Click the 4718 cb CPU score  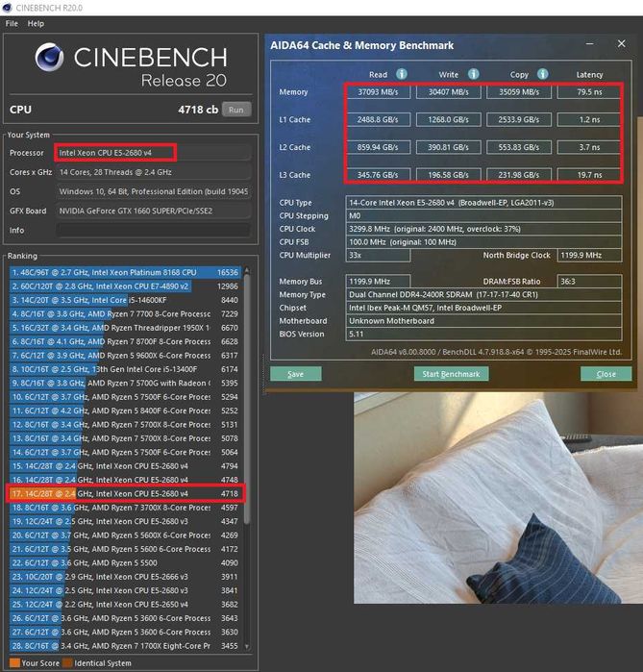(x=198, y=110)
